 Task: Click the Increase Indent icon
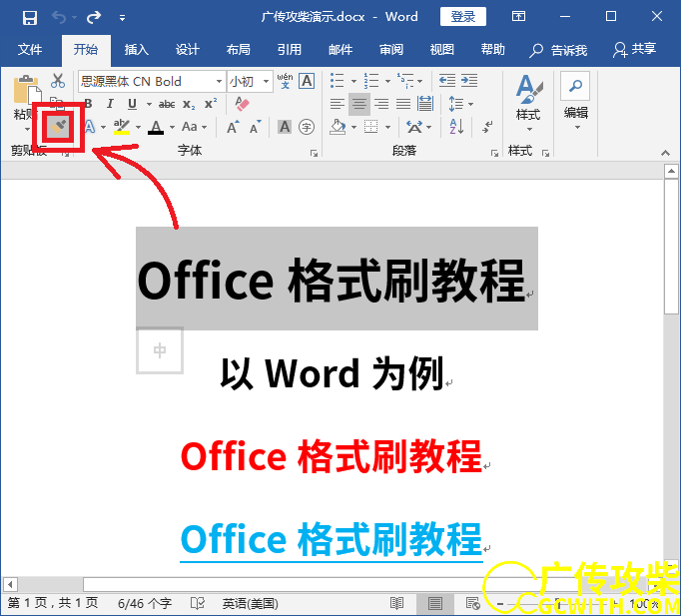pos(469,80)
